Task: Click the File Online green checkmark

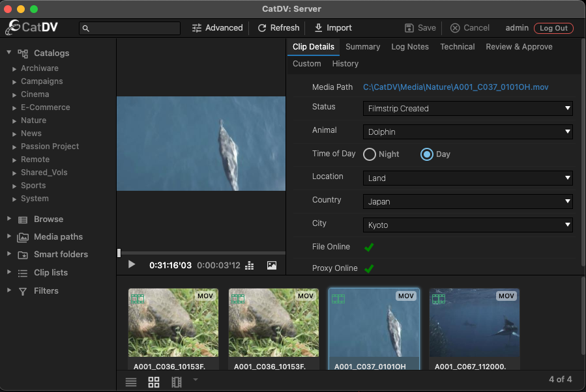Action: [x=369, y=247]
